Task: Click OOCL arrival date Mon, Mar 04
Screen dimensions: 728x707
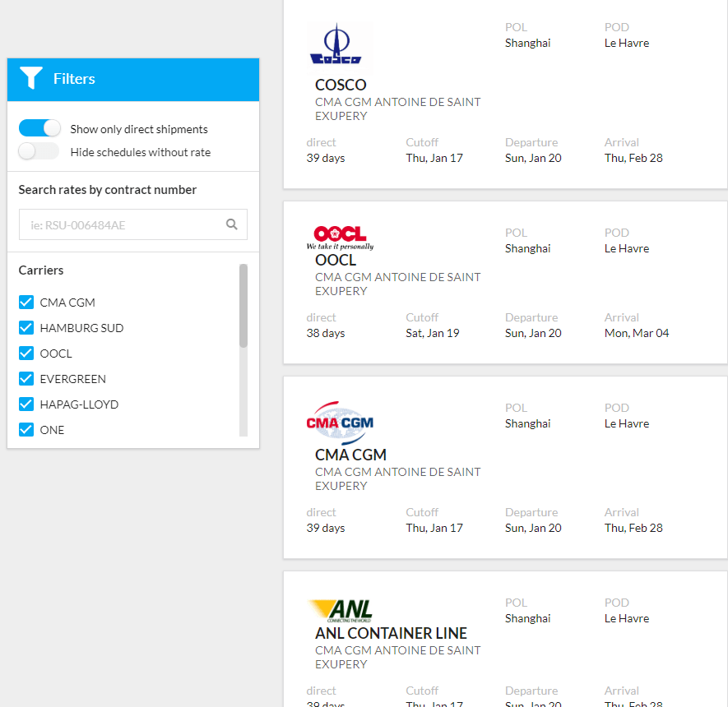Action: coord(637,333)
